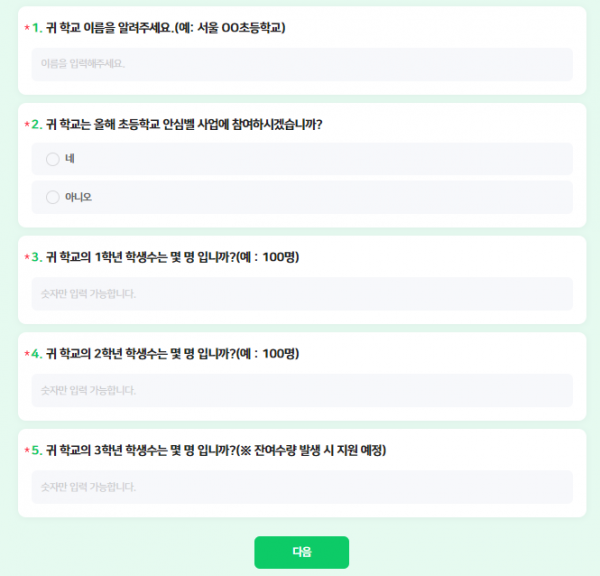The width and height of the screenshot is (600, 576).
Task: Click the green number 5 question marker
Action: (37, 451)
